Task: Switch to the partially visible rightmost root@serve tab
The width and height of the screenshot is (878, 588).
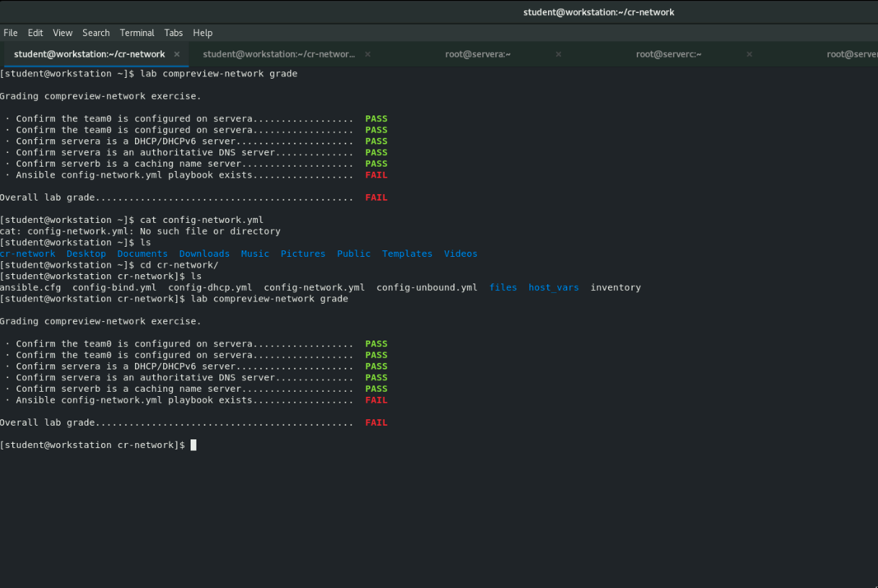Action: coord(851,54)
